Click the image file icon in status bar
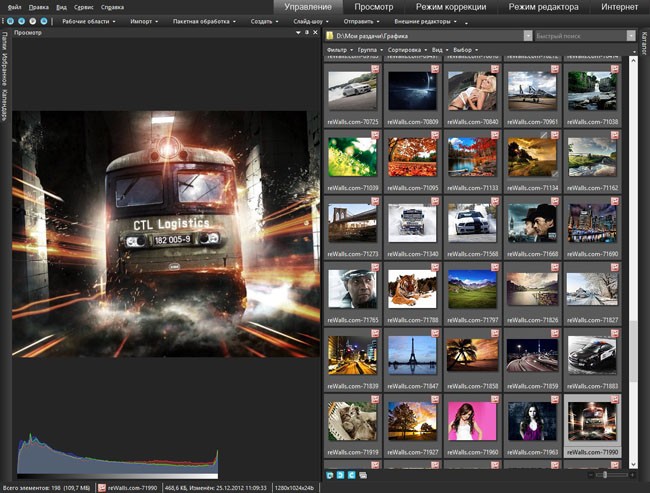 click(x=101, y=487)
